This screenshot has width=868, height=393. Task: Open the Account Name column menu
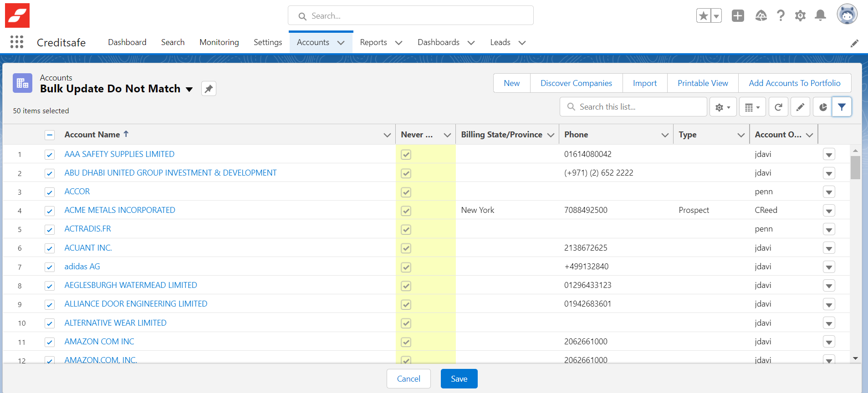pyautogui.click(x=387, y=135)
